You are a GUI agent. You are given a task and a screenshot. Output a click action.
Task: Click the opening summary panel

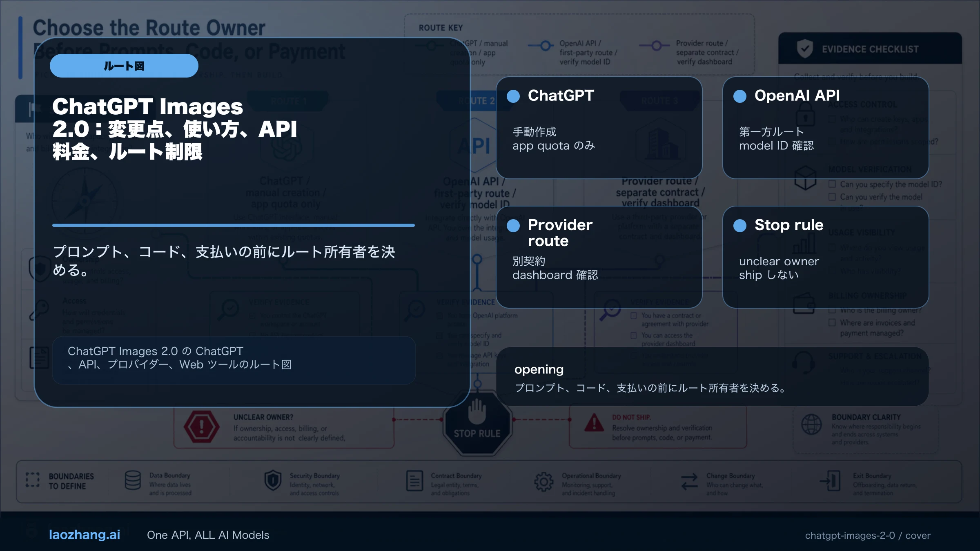[x=712, y=376]
